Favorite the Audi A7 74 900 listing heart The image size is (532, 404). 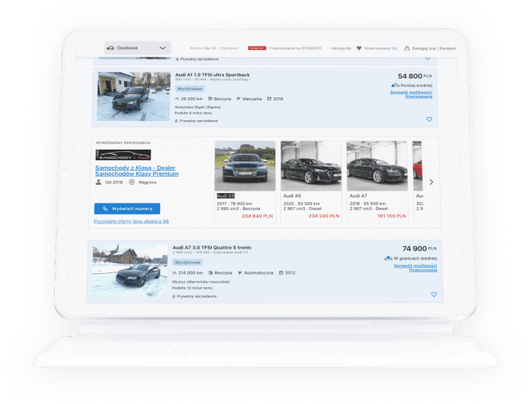[x=434, y=294]
